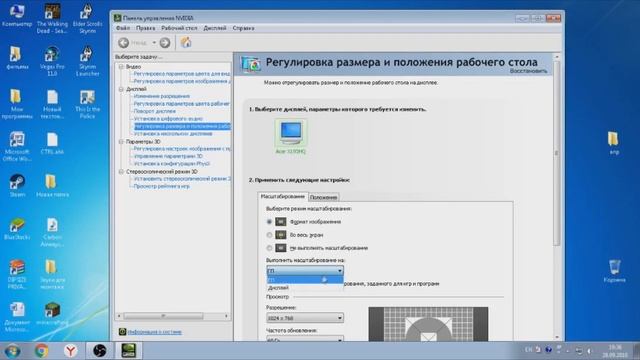
Task: Launch Steam from desktop
Action: point(17,186)
